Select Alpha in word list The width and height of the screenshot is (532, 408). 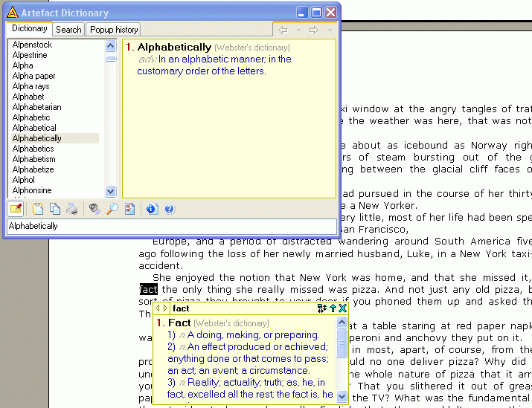coord(23,65)
